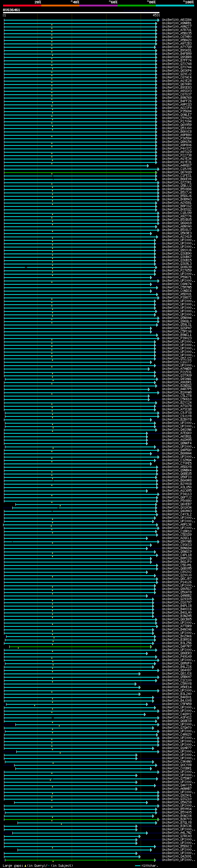The height and width of the screenshot is (868, 197).
Task: Select hit UniRef100_C5YG29
Action: 177,118
